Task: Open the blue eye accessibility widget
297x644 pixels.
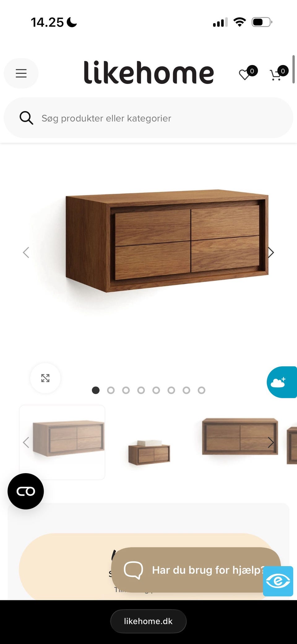Action: [278, 581]
